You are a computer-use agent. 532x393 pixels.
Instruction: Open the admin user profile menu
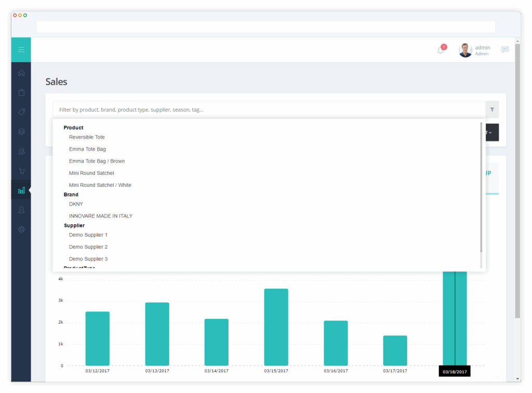click(474, 50)
